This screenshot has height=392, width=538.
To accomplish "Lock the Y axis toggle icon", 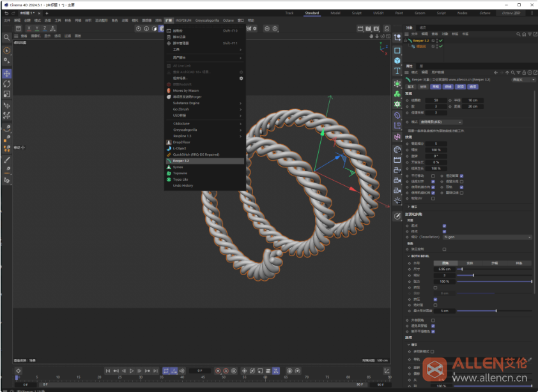I will (36, 29).
